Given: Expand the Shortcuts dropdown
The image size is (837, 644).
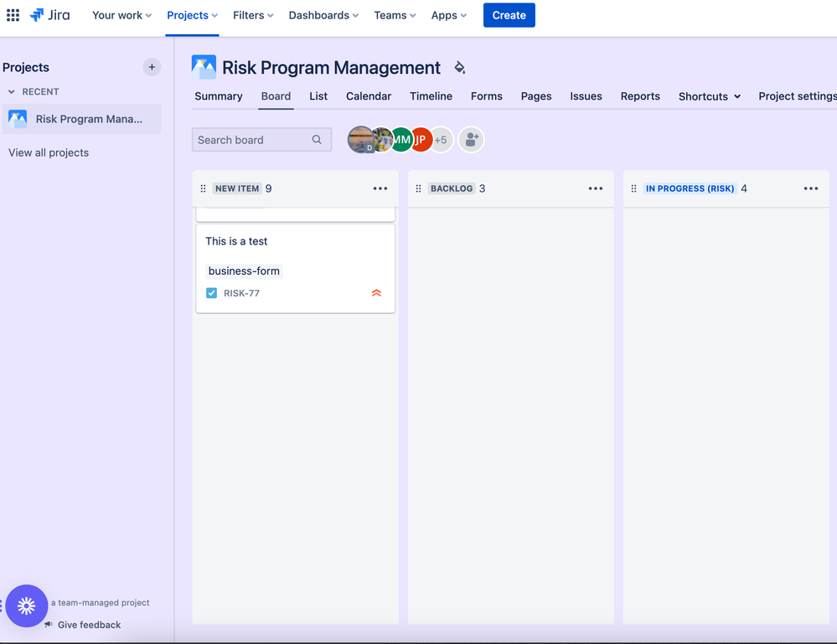Looking at the screenshot, I should tap(710, 96).
